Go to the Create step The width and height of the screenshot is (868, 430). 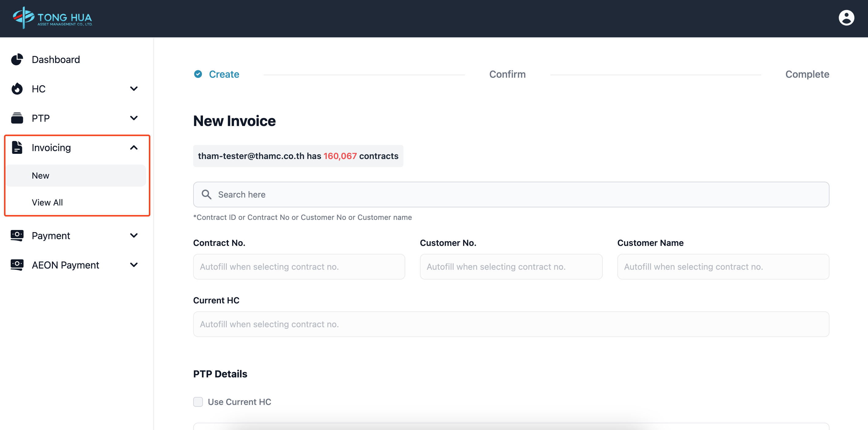pyautogui.click(x=224, y=74)
